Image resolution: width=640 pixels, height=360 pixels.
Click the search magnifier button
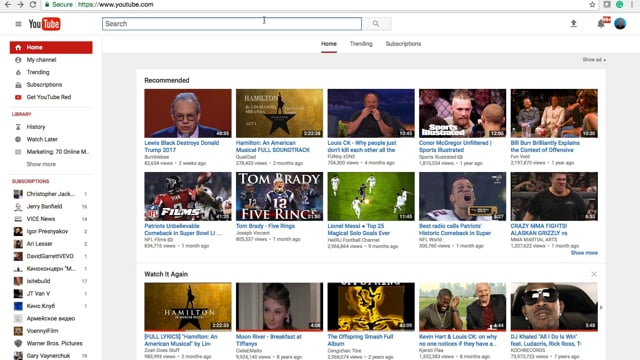point(376,24)
